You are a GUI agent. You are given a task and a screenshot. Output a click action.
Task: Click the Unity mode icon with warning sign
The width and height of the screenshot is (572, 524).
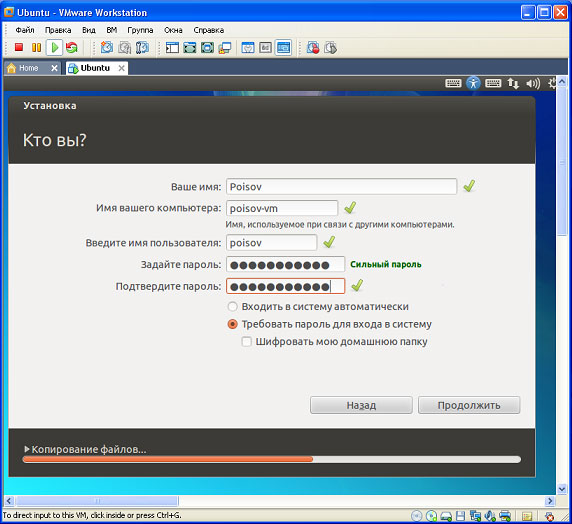tap(225, 47)
